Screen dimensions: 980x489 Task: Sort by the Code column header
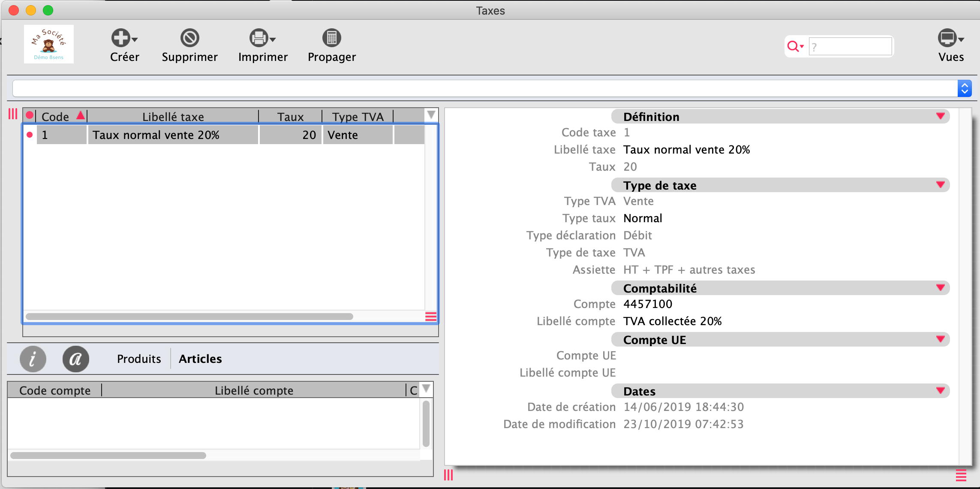pyautogui.click(x=62, y=116)
